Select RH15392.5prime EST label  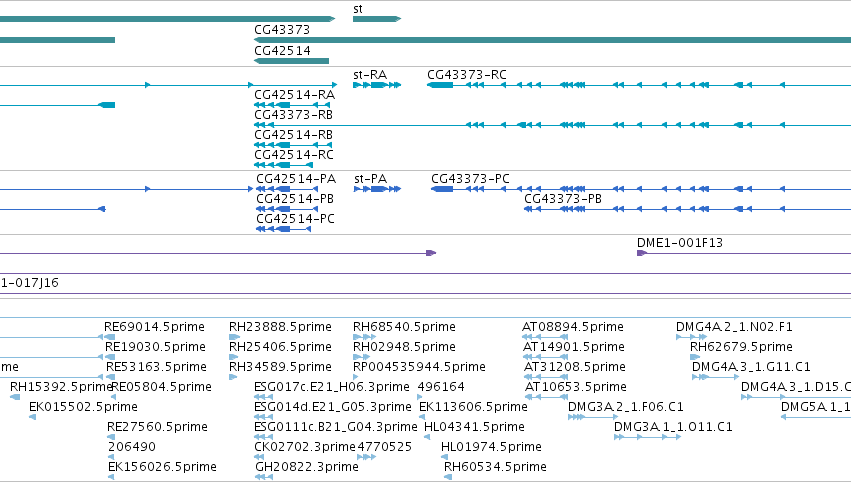(x=61, y=388)
